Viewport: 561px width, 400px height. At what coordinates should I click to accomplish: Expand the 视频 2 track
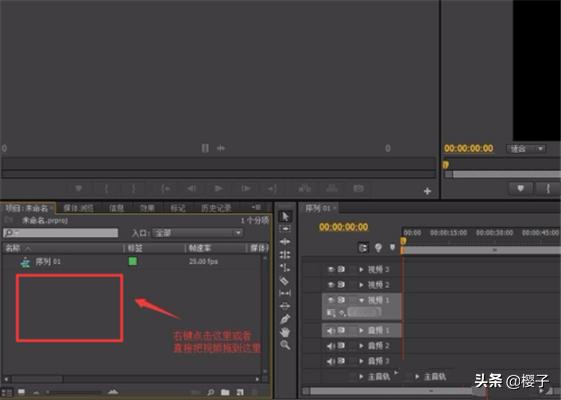362,285
